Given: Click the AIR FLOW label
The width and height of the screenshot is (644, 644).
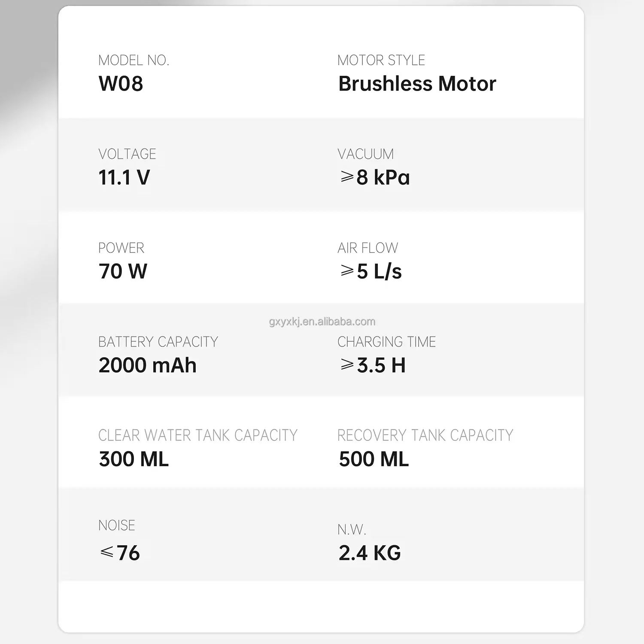Looking at the screenshot, I should 368,248.
